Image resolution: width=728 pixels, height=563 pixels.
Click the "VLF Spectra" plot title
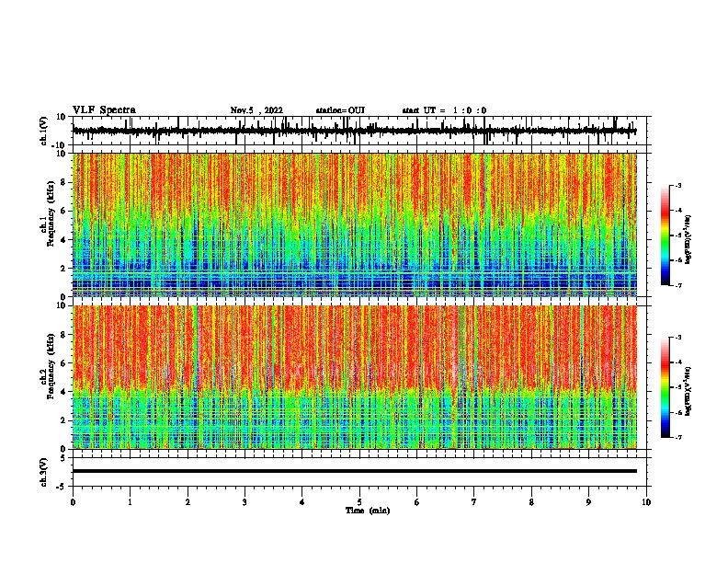click(x=104, y=110)
